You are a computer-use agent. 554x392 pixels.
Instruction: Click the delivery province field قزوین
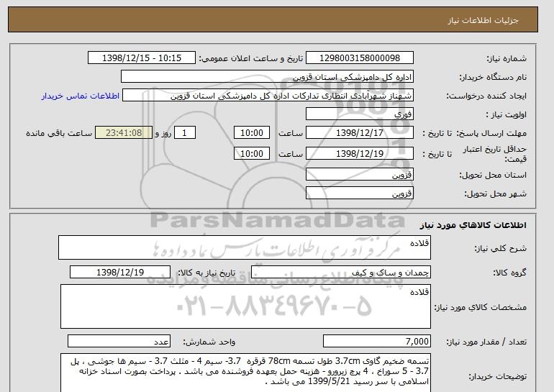(360, 175)
